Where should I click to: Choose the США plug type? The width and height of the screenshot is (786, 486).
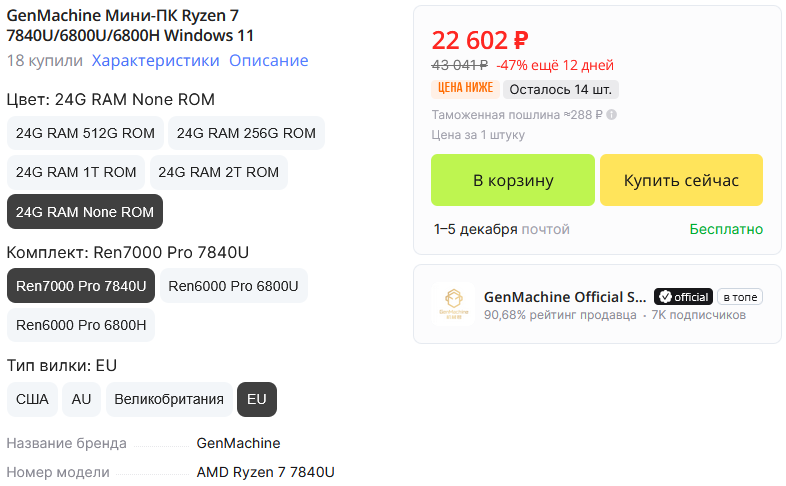pos(32,399)
